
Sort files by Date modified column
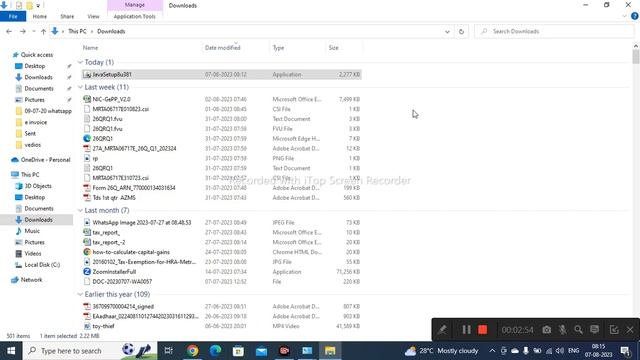pos(222,48)
